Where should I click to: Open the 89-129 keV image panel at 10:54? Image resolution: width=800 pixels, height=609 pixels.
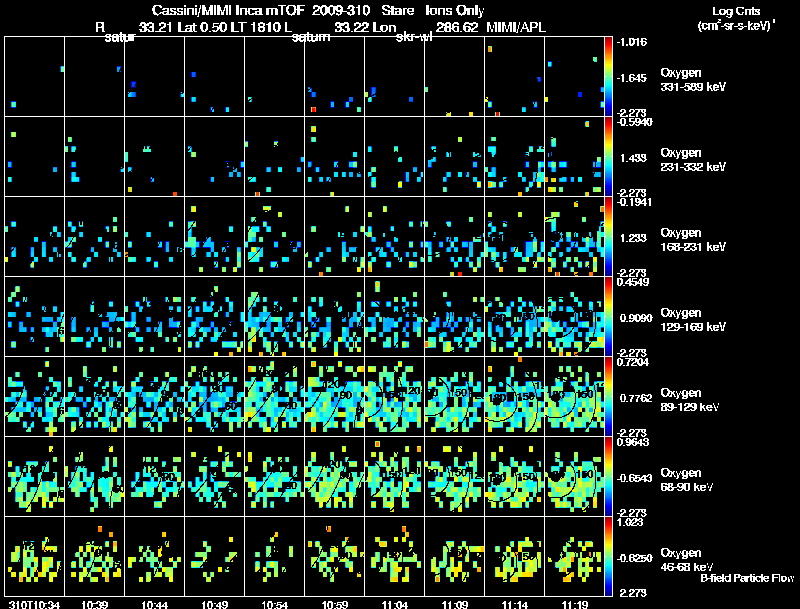pos(274,396)
